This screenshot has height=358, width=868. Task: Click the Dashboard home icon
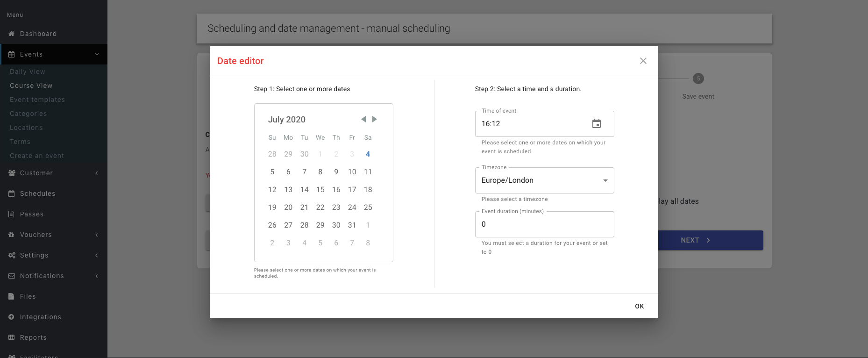(x=12, y=34)
